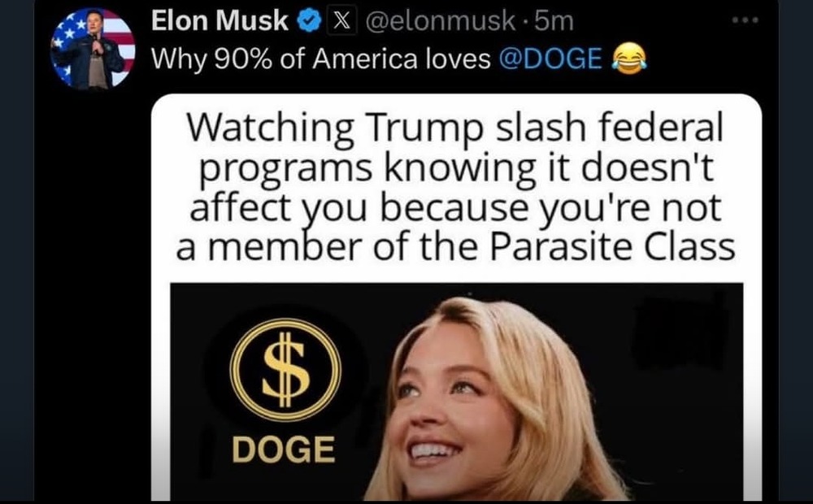
Task: Click the 'Parasite Class' words in the meme
Action: 612,247
